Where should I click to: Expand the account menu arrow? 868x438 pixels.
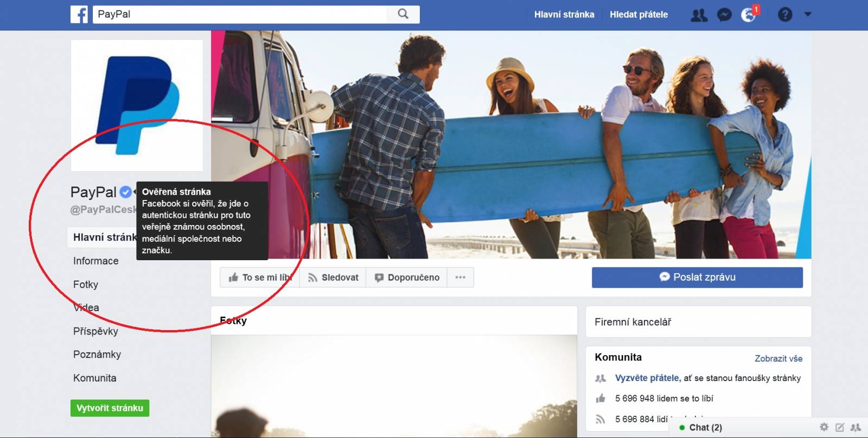(808, 15)
